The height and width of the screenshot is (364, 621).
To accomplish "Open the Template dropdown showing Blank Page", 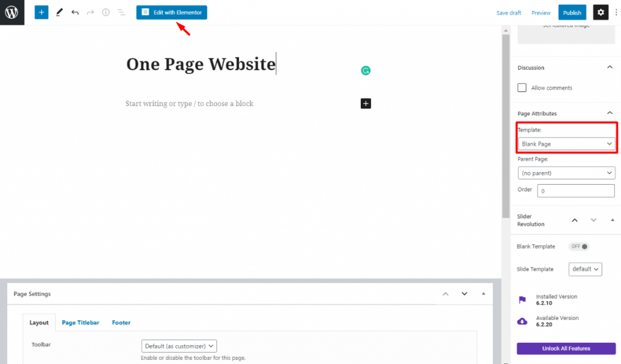I will pos(566,144).
